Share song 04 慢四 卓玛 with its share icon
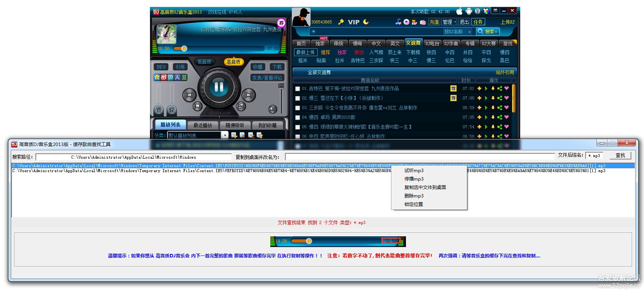 click(x=499, y=117)
